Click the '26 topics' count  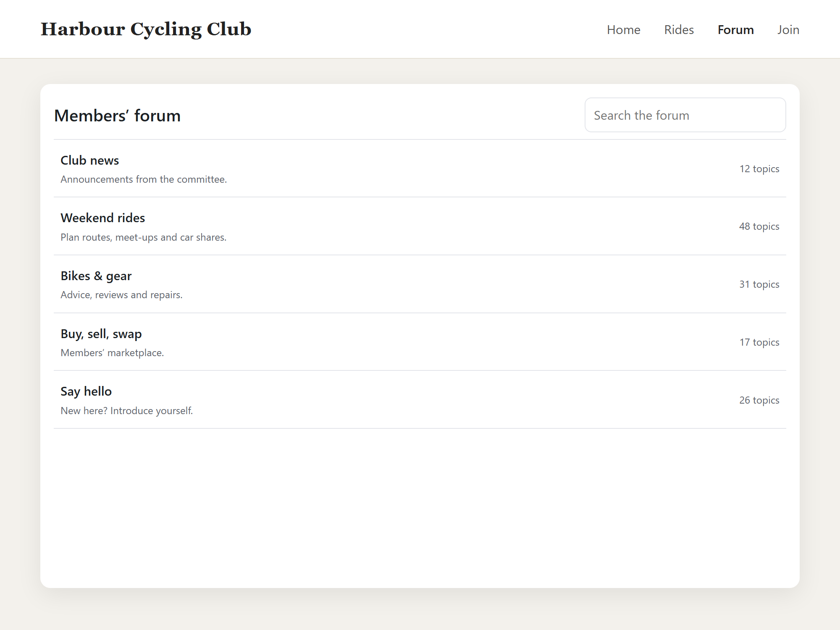point(759,400)
